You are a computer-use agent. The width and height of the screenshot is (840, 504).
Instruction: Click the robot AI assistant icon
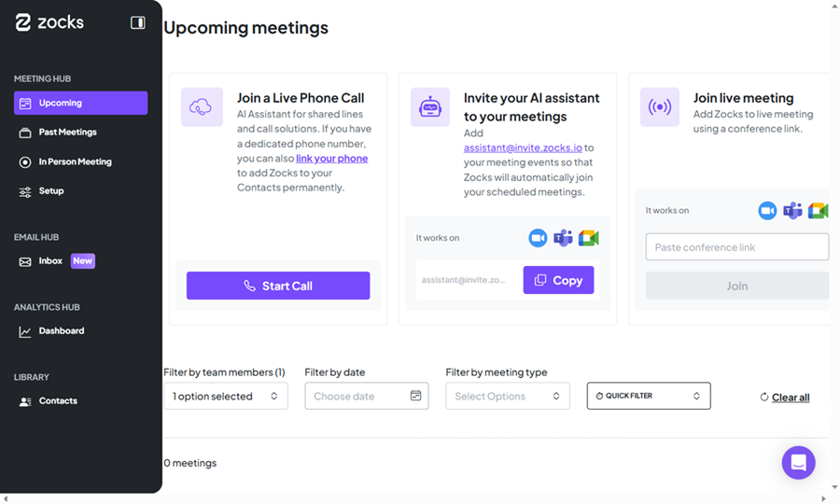(429, 107)
